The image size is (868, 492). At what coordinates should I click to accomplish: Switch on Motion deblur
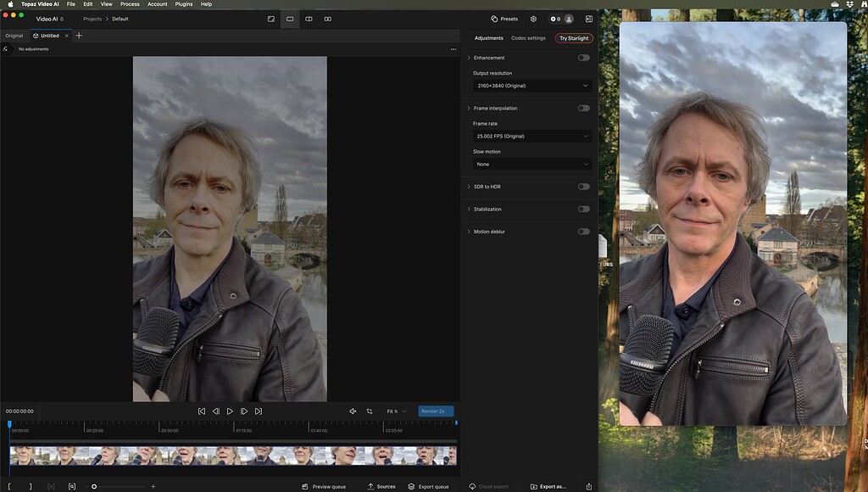click(x=583, y=232)
